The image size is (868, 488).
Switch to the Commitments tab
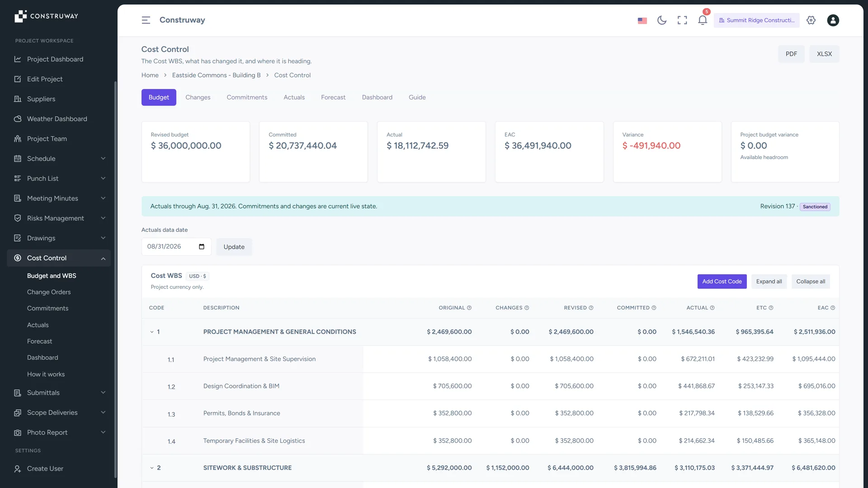247,98
